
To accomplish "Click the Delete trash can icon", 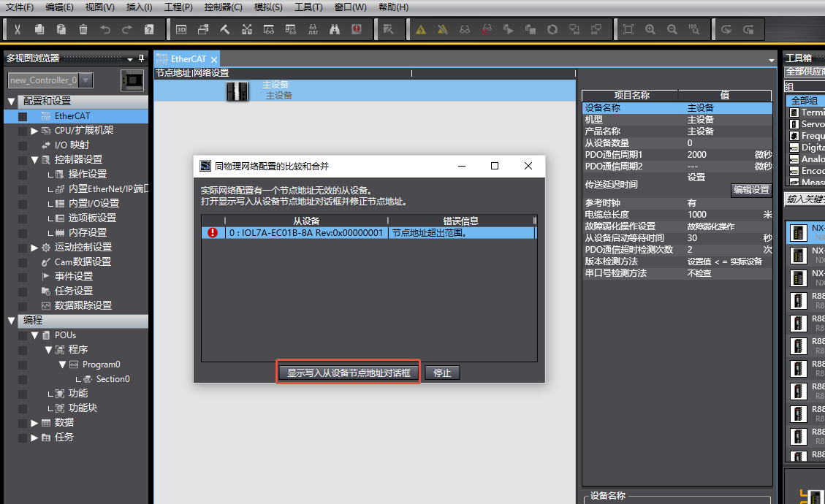I will pyautogui.click(x=83, y=30).
